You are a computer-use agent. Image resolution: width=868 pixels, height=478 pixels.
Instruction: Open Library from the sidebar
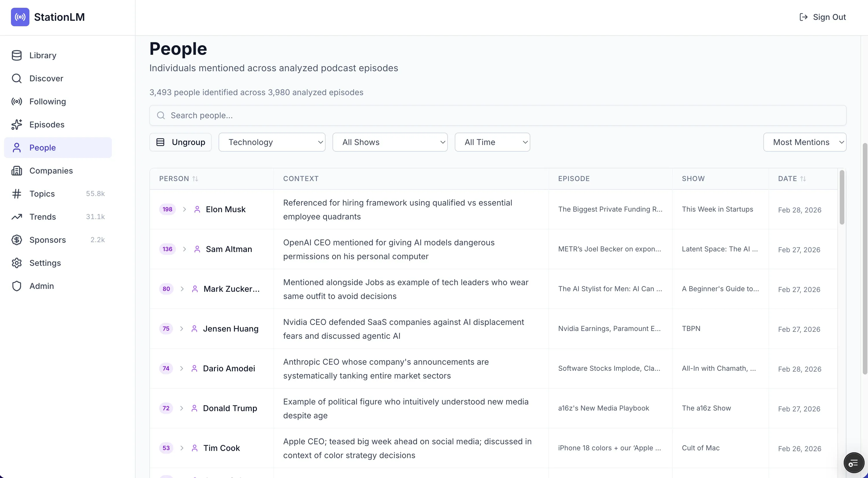(43, 55)
